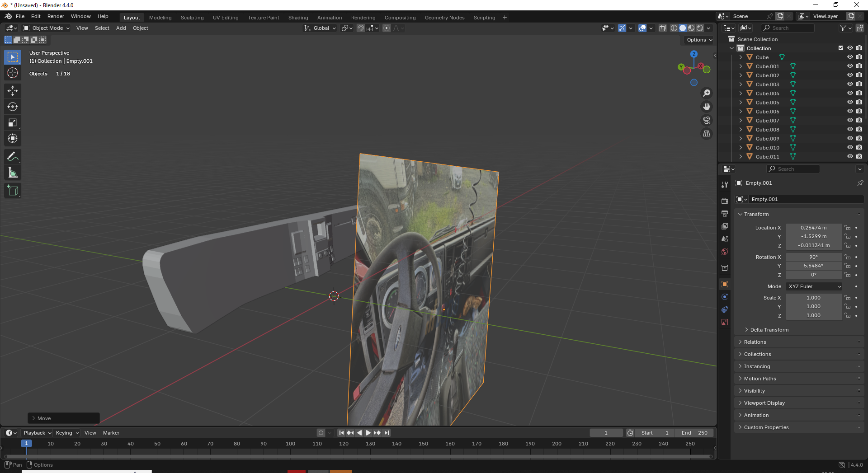Open the File menu
Viewport: 868px width, 473px height.
tap(20, 16)
